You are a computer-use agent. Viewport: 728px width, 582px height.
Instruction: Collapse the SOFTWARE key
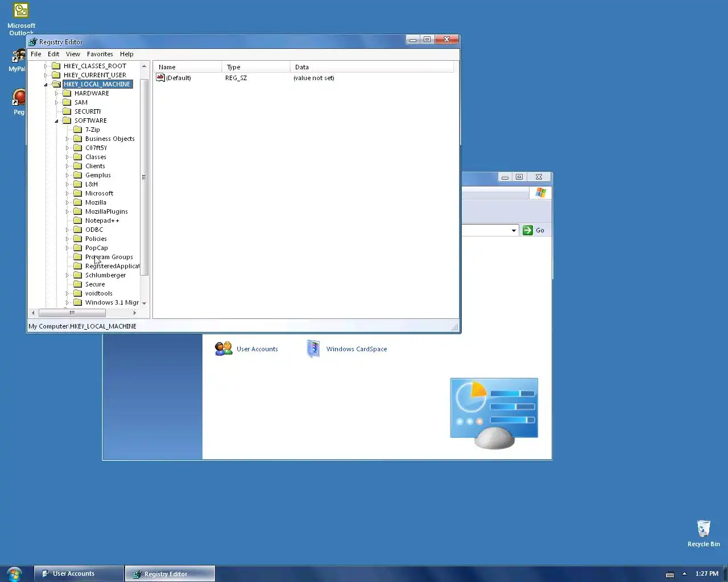tap(56, 120)
